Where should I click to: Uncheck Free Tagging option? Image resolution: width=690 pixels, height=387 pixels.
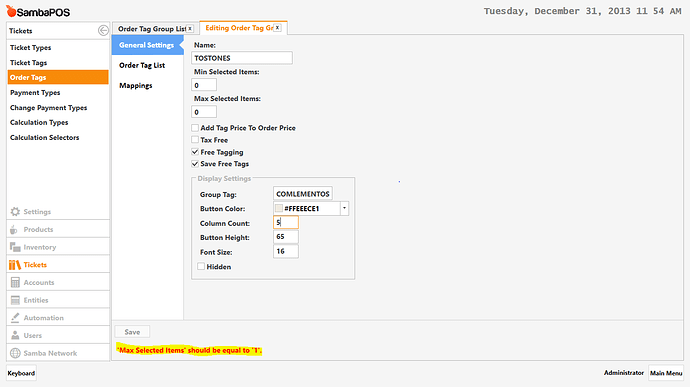195,152
